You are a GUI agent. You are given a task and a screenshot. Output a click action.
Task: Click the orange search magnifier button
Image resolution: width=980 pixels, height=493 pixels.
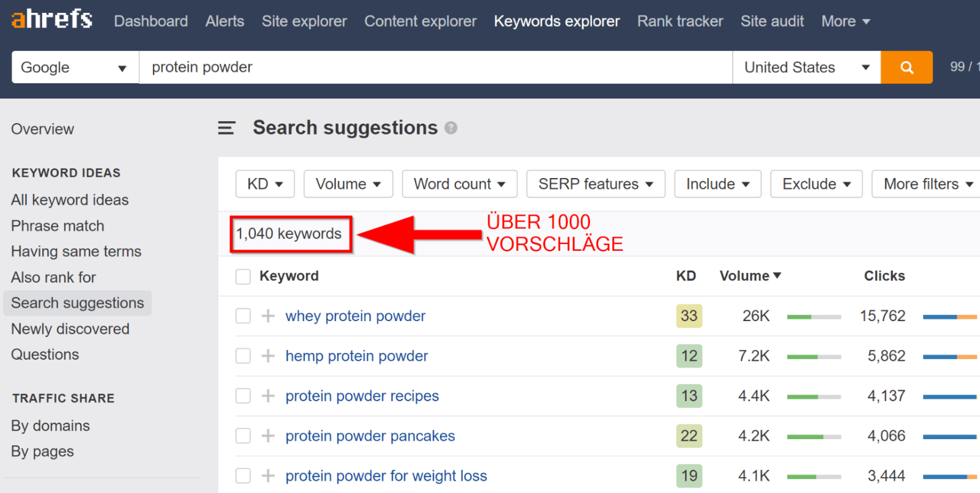[907, 67]
